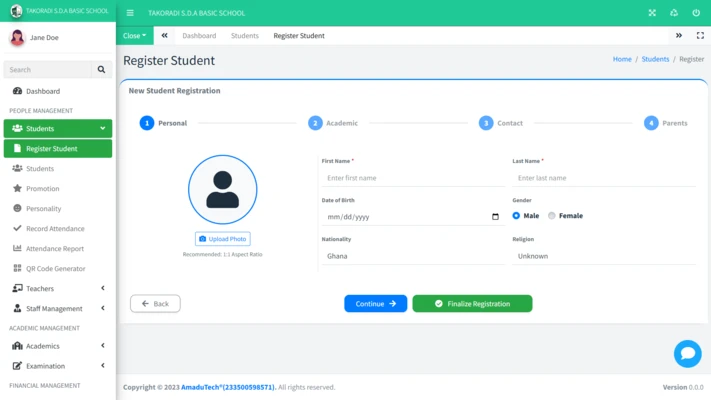Click the expand arrows icon in top bar

coord(652,13)
